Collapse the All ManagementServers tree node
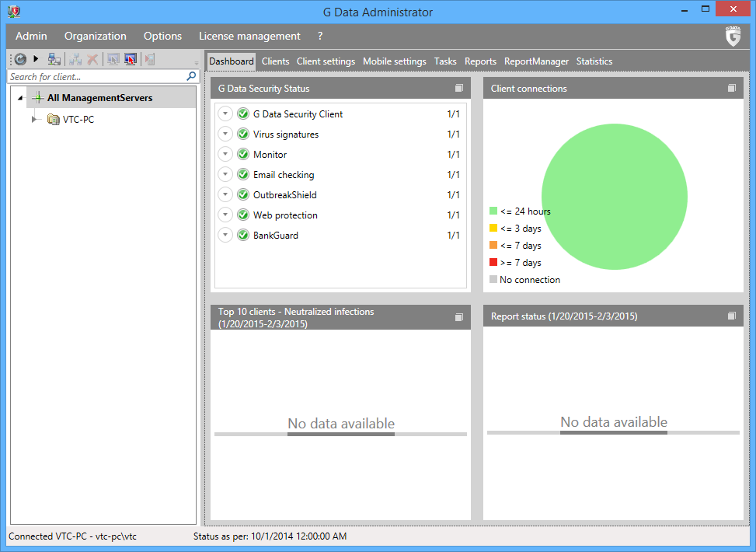The image size is (756, 552). click(20, 99)
